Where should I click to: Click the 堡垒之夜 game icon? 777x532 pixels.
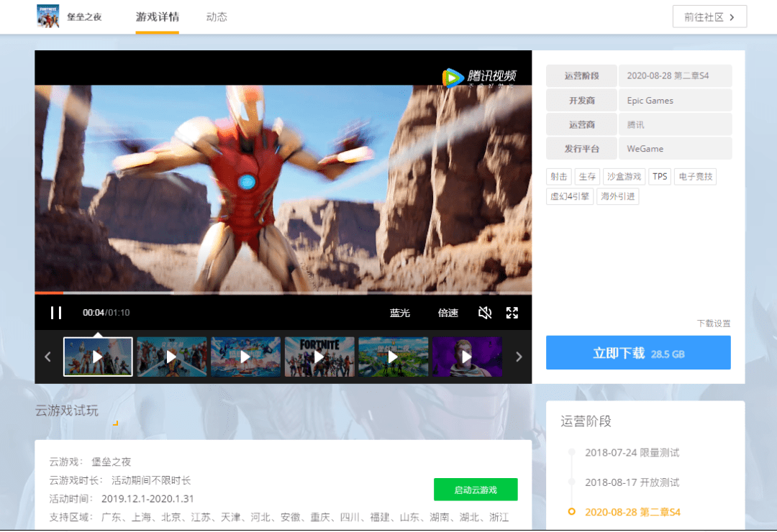[48, 16]
